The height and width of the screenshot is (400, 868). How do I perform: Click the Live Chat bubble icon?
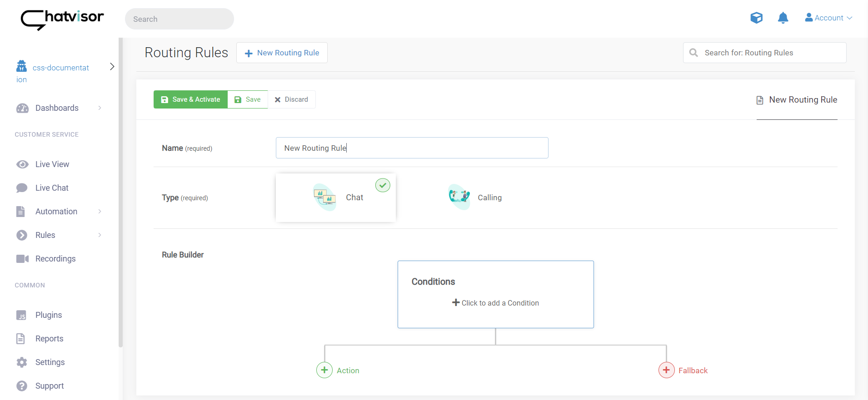22,188
